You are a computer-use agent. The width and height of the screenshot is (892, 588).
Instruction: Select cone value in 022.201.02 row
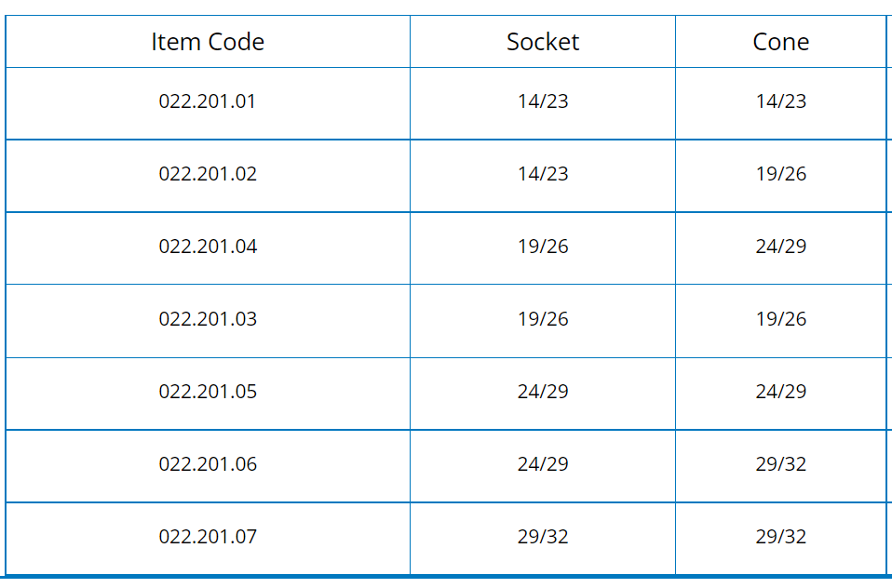[780, 174]
